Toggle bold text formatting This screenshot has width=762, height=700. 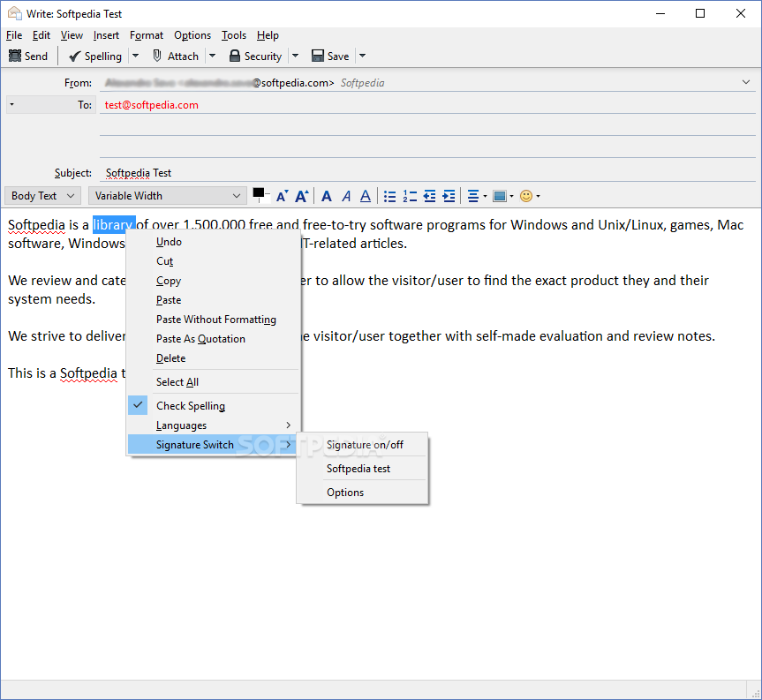pyautogui.click(x=327, y=196)
